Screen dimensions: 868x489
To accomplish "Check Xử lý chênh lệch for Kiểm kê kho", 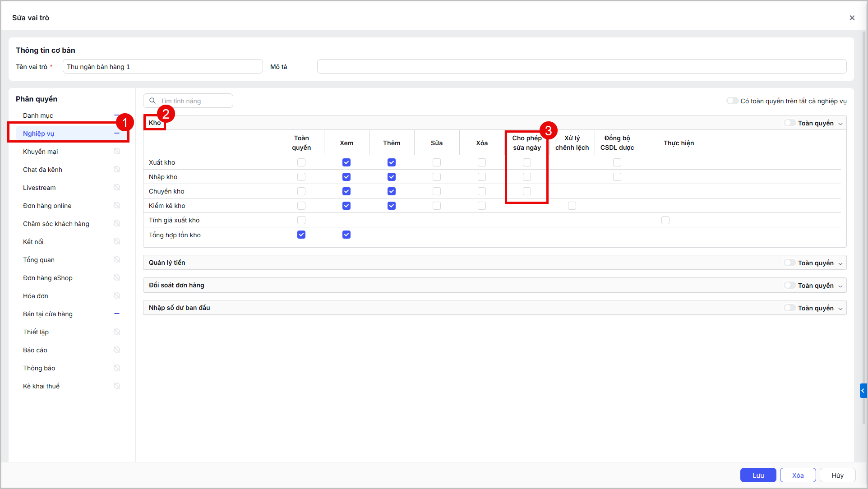I will (572, 206).
